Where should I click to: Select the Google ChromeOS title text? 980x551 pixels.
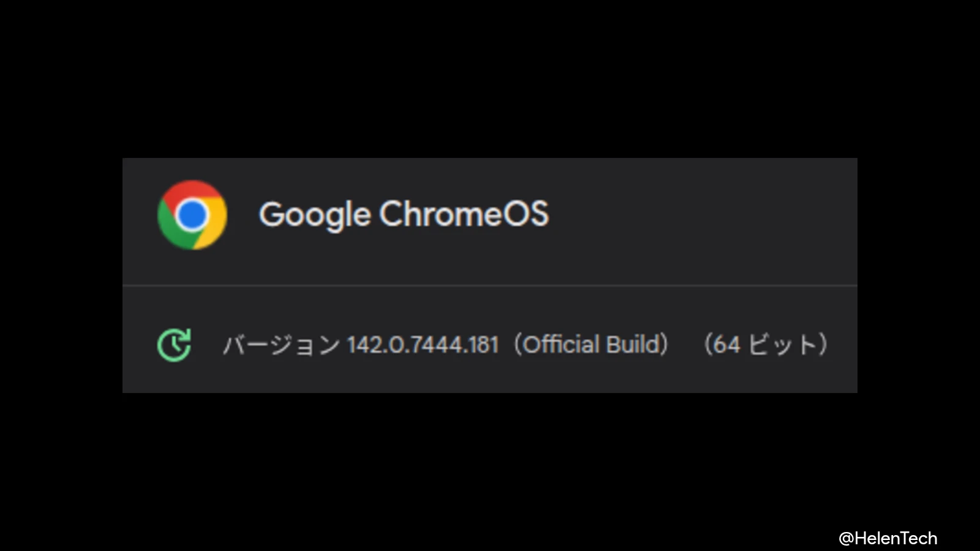click(405, 214)
